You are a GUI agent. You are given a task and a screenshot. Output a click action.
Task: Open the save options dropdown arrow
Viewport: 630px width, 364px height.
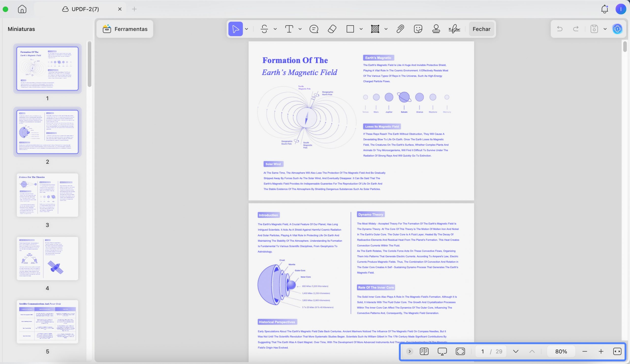[605, 29]
